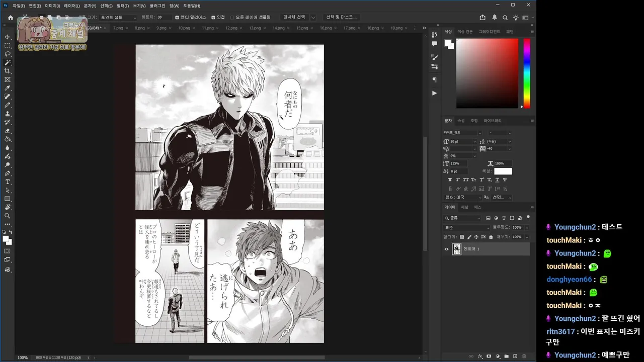Apply Underline style in Character panel
Image resolution: width=644 pixels, height=362 pixels.
497,179
